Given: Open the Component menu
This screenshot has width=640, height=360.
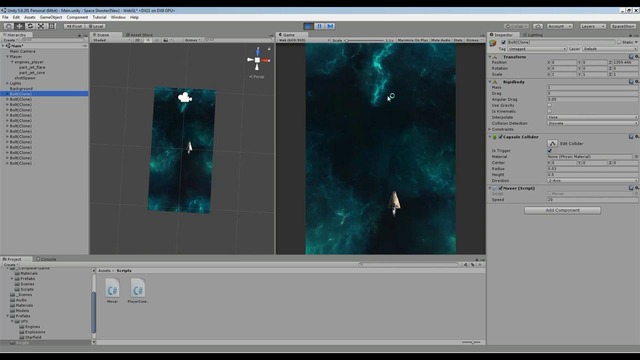Looking at the screenshot, I should pos(77,18).
